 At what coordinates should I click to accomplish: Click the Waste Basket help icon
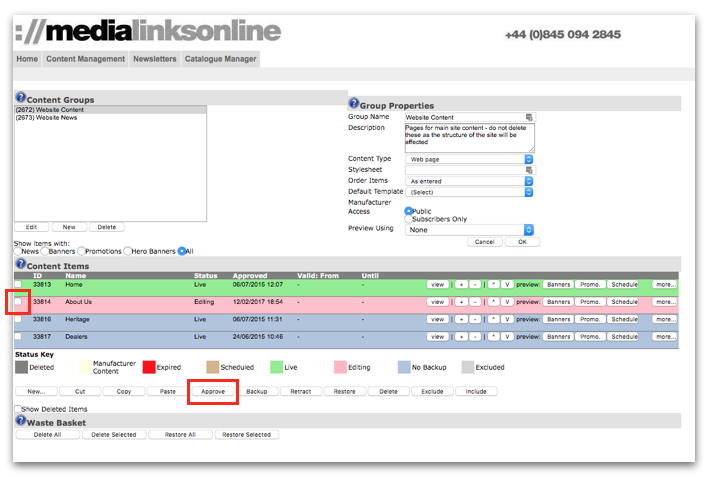(19, 421)
